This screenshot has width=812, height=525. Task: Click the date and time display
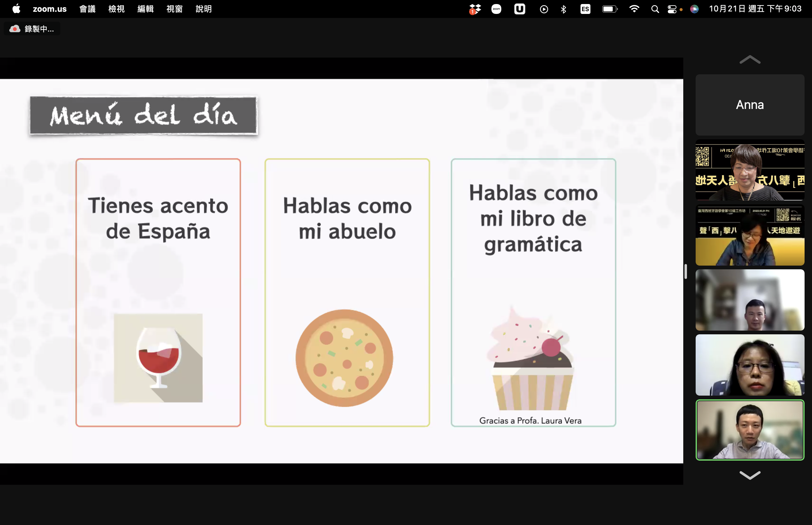[x=755, y=9]
